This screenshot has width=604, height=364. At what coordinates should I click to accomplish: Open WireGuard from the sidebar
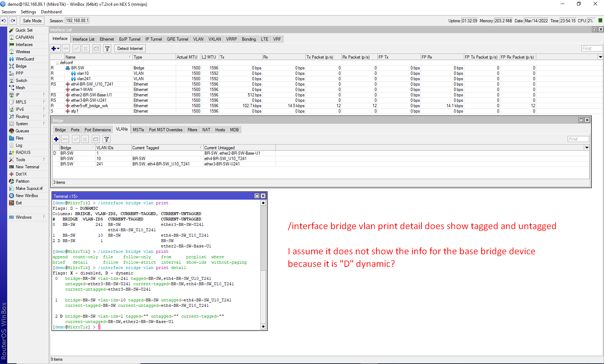24,59
